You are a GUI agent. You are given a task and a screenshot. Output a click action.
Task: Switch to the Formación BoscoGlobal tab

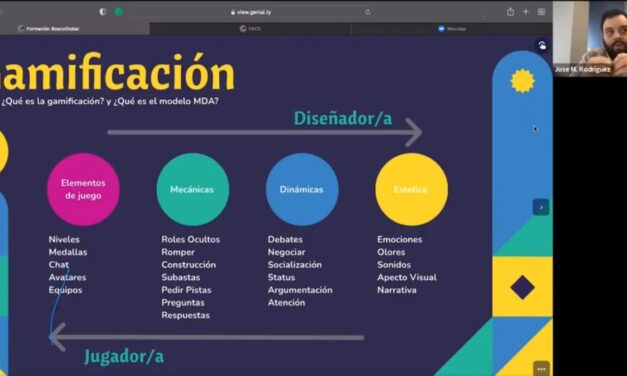click(x=74, y=28)
